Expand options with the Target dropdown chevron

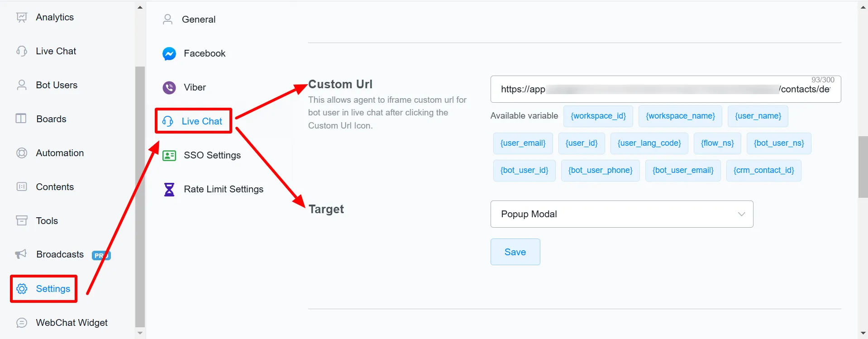(741, 214)
